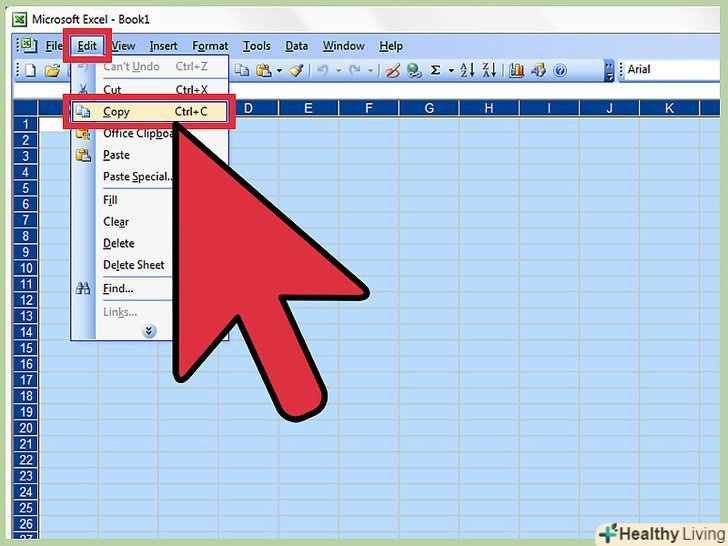This screenshot has width=728, height=546.
Task: Select row 15 header
Action: click(x=26, y=348)
